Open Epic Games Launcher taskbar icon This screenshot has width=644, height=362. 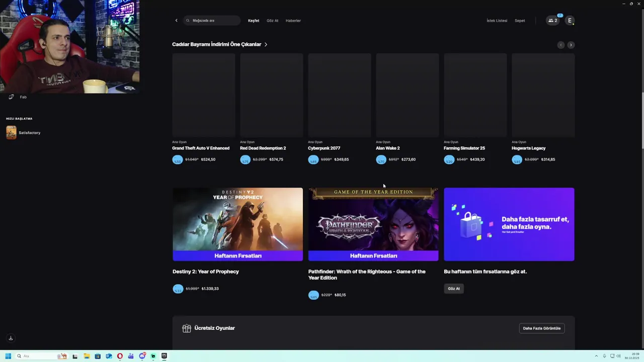[164, 356]
